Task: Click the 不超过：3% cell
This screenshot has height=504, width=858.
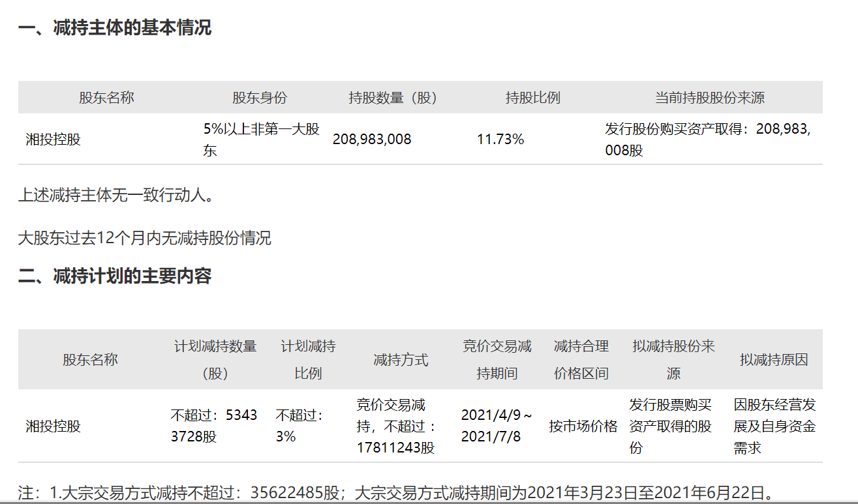Action: coord(301,426)
